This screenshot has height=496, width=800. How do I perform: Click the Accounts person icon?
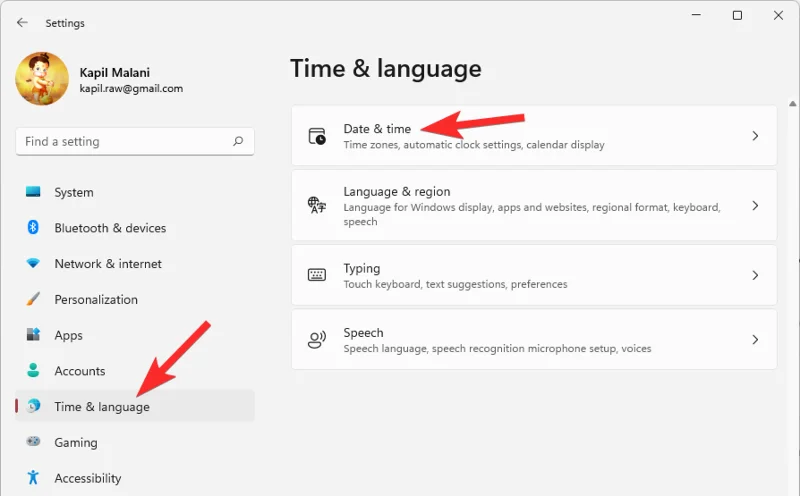point(33,371)
